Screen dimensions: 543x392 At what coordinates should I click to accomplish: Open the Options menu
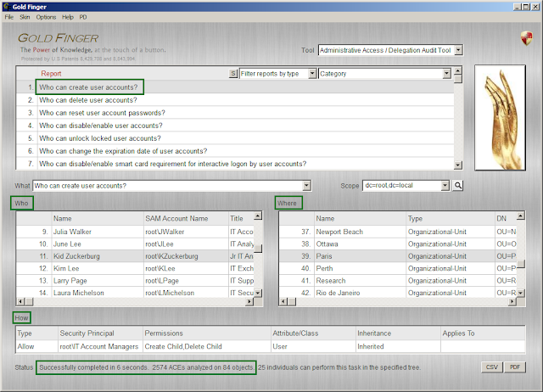pos(46,17)
